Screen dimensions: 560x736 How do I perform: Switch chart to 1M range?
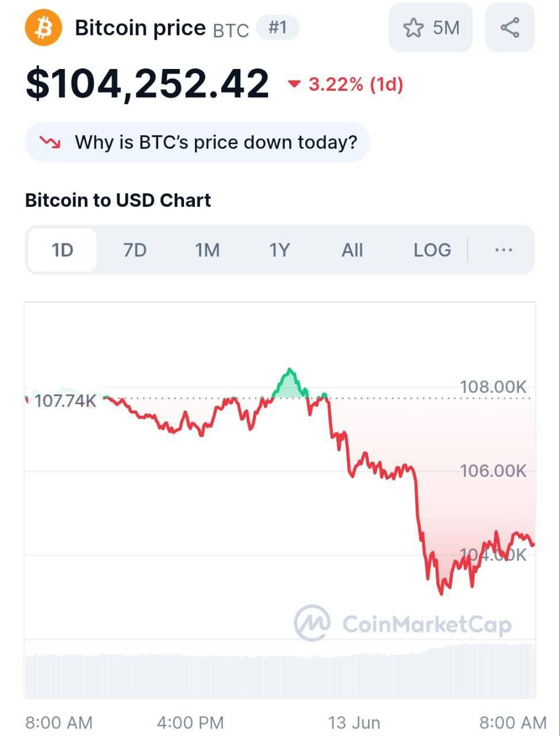point(207,250)
